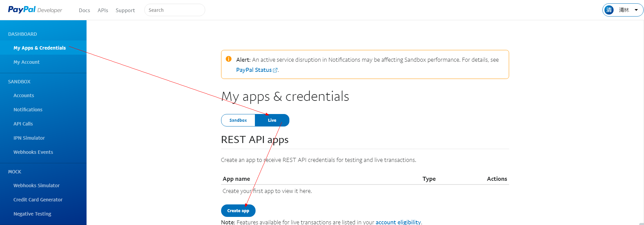Open the PayPal Status link

254,70
